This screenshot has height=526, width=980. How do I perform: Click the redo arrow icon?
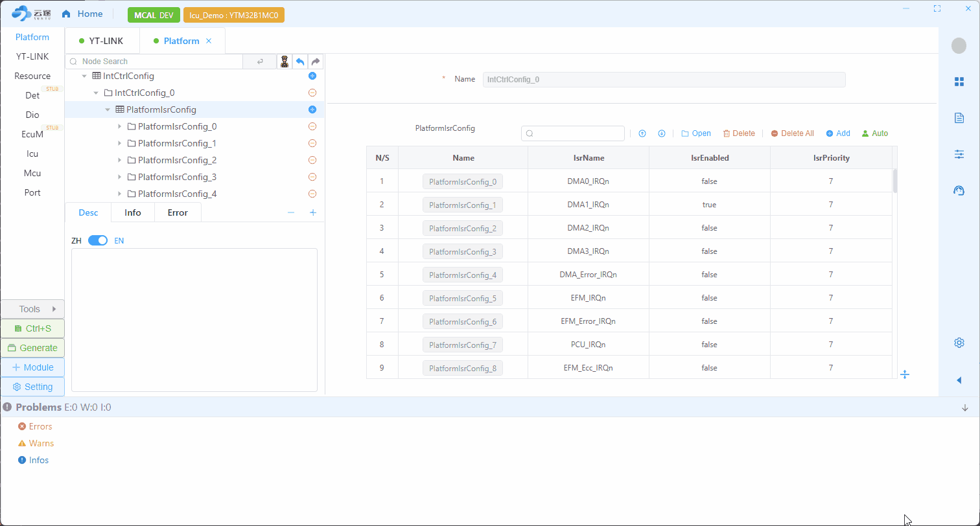coord(316,62)
